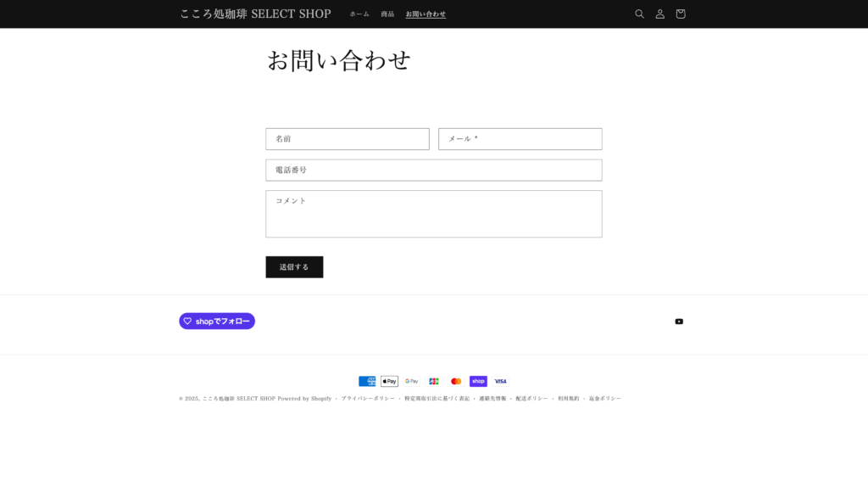Screen dimensions: 868x504
Task: Click the shopでフォロー button
Action: 216,321
